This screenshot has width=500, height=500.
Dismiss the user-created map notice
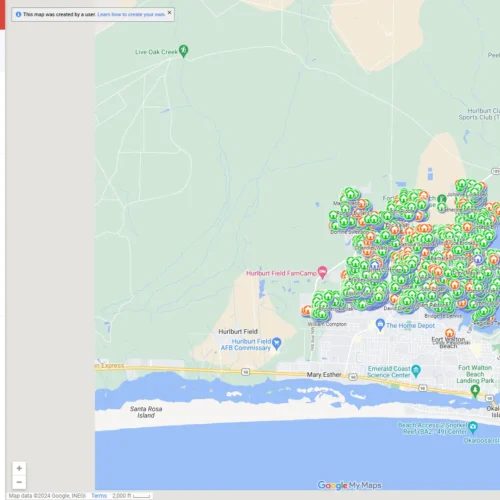click(169, 13)
